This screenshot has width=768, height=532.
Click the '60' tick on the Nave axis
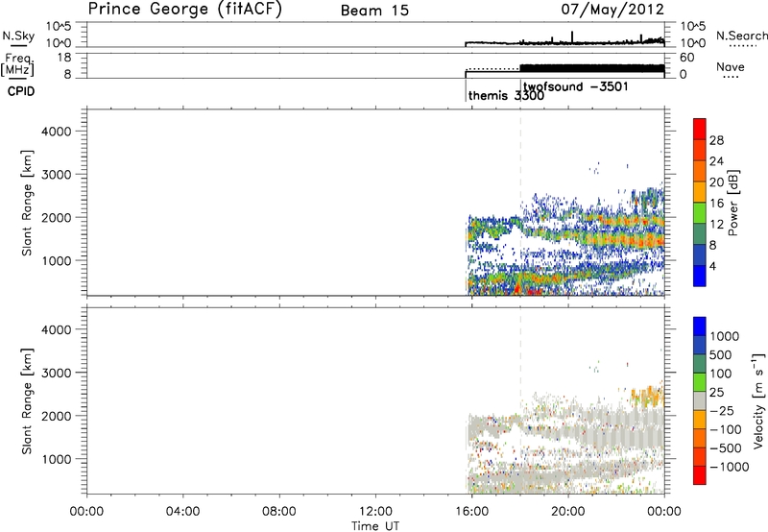click(687, 58)
